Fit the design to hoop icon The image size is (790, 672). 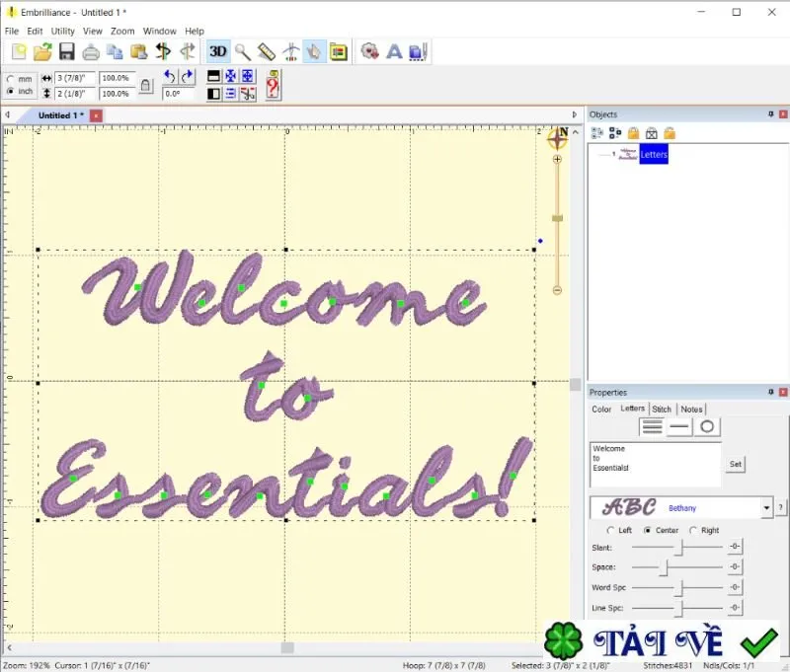(248, 76)
